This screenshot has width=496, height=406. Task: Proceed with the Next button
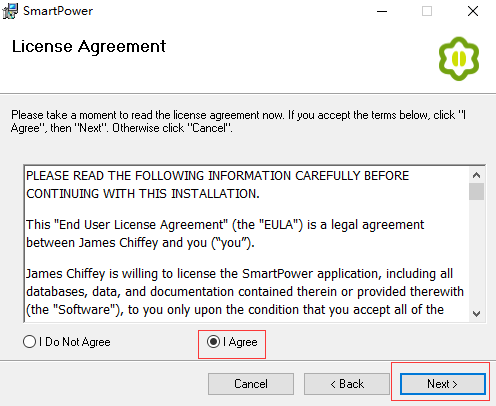443,384
